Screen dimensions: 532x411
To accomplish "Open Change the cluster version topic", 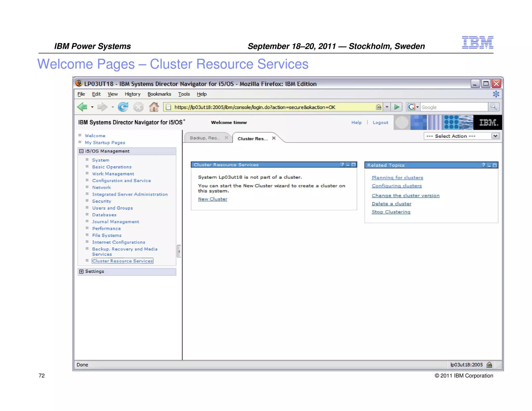I will 405,195.
